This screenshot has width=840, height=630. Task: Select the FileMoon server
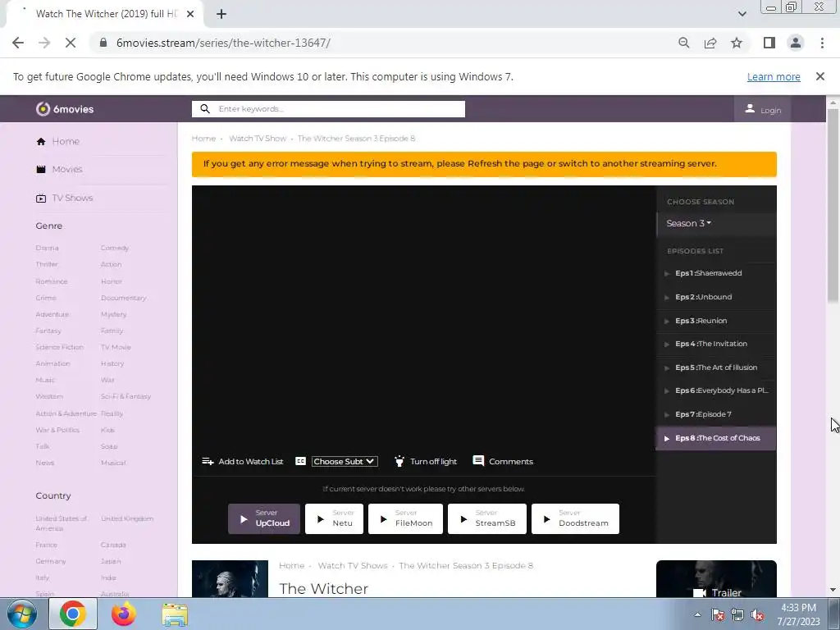pos(405,518)
